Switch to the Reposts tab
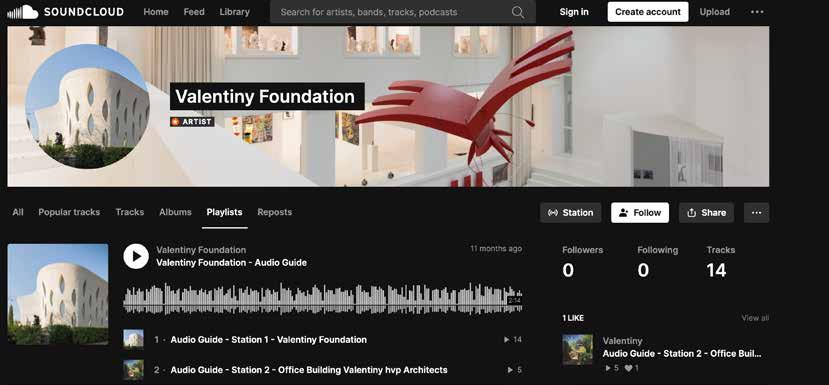The image size is (829, 385). coord(274,212)
